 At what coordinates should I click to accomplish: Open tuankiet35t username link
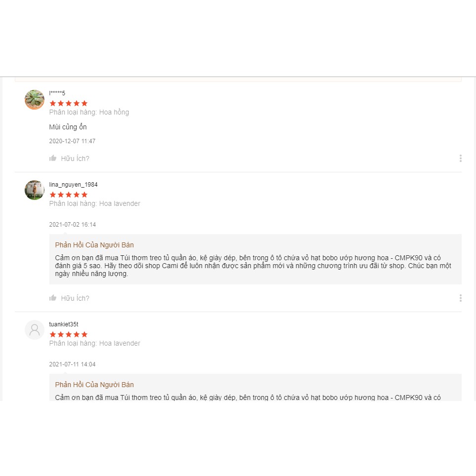[64, 324]
